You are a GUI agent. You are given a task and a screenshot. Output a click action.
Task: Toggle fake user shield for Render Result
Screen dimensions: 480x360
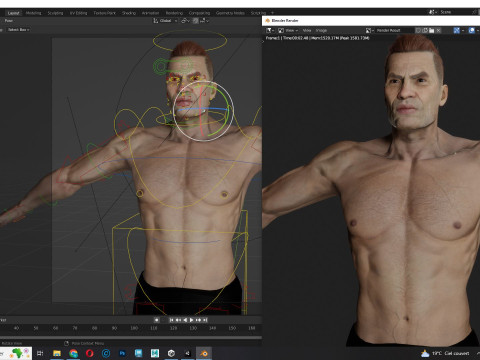(x=418, y=30)
